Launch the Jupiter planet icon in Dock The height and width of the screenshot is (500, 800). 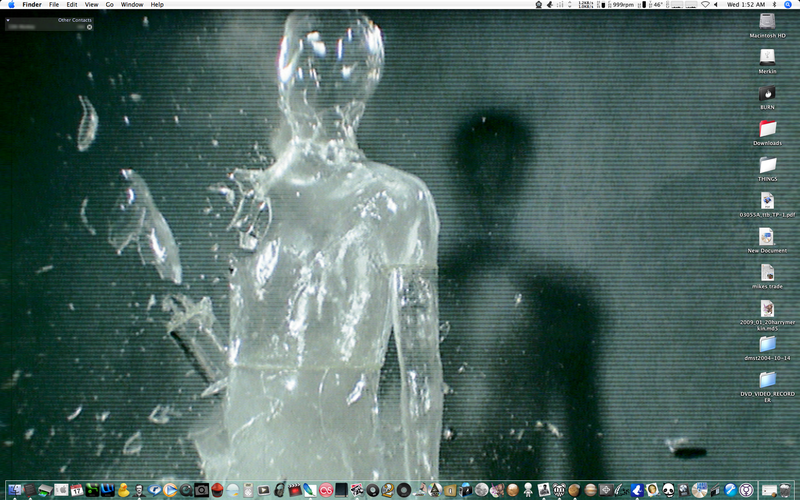591,490
